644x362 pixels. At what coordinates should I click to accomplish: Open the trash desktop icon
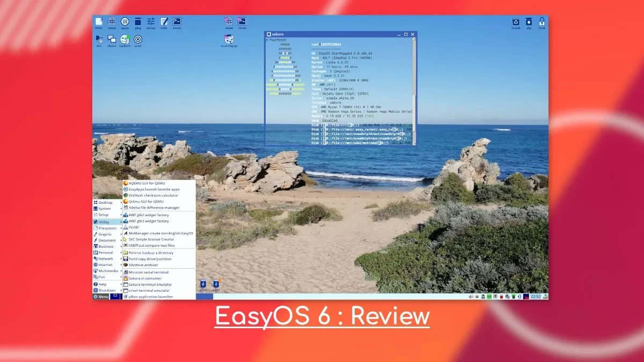[x=516, y=23]
